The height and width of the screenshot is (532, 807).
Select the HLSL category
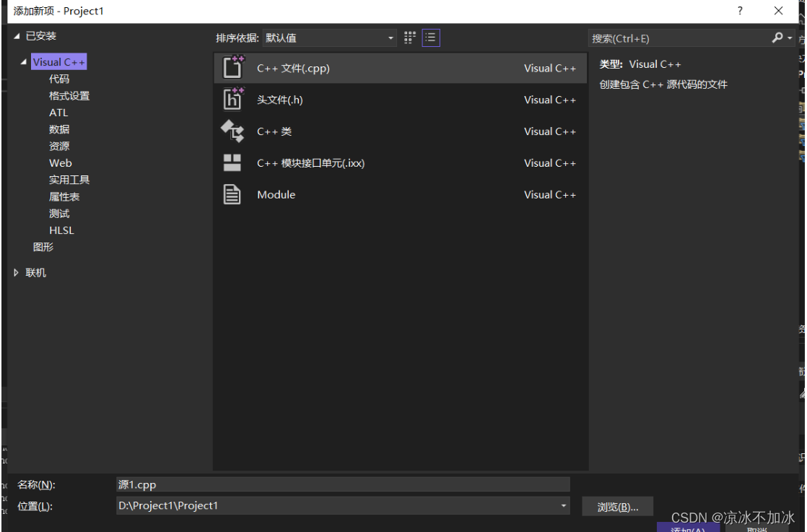point(61,230)
